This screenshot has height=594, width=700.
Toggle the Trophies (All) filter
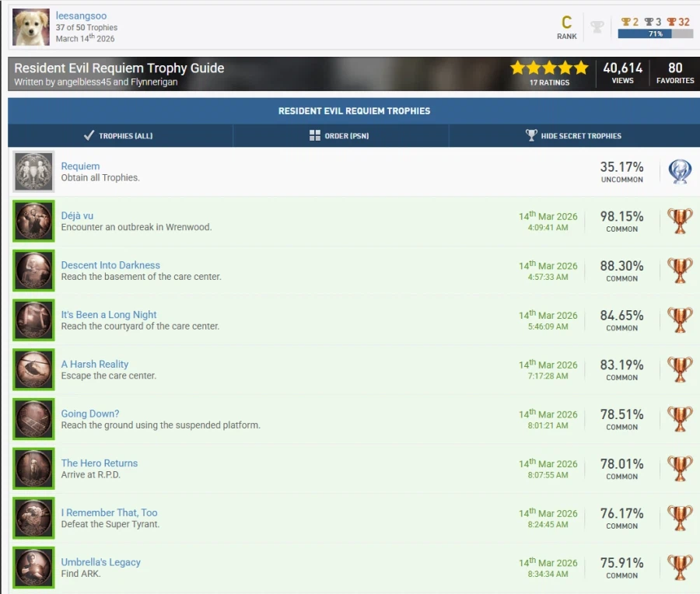click(119, 136)
